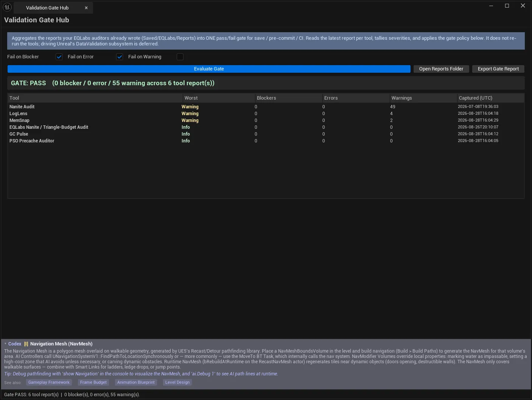Open the Animation Blueprint see-also tag
Screen dimensions: 532x400
coord(136,383)
